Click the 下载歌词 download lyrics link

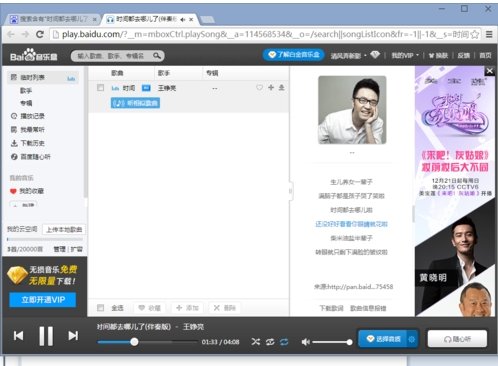[331, 308]
